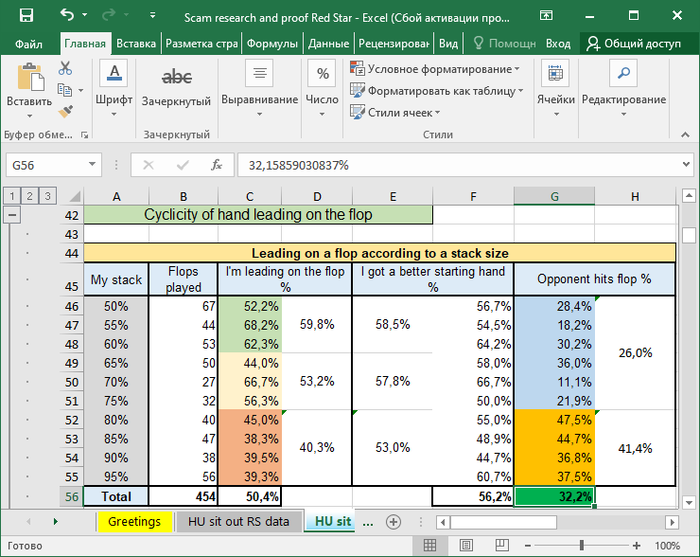700x557 pixels.
Task: Apply Зачеркнутый strikethrough formatting
Action: [x=176, y=87]
